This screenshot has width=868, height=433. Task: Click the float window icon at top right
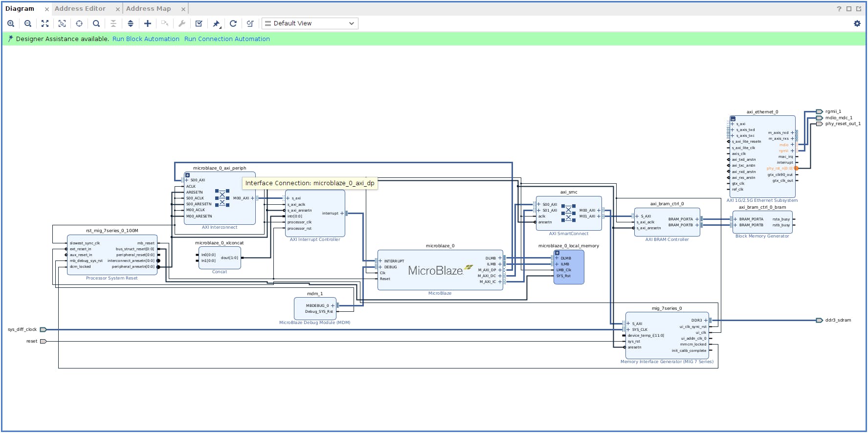[859, 9]
